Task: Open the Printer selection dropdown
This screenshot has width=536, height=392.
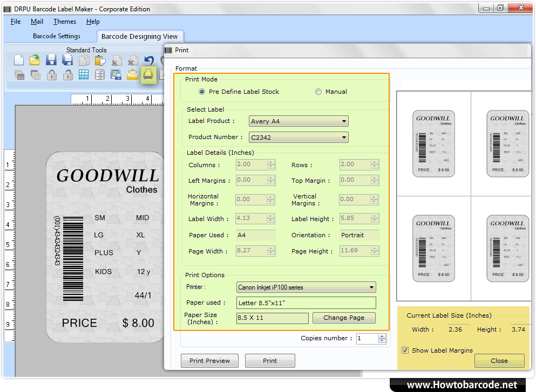Action: 372,287
